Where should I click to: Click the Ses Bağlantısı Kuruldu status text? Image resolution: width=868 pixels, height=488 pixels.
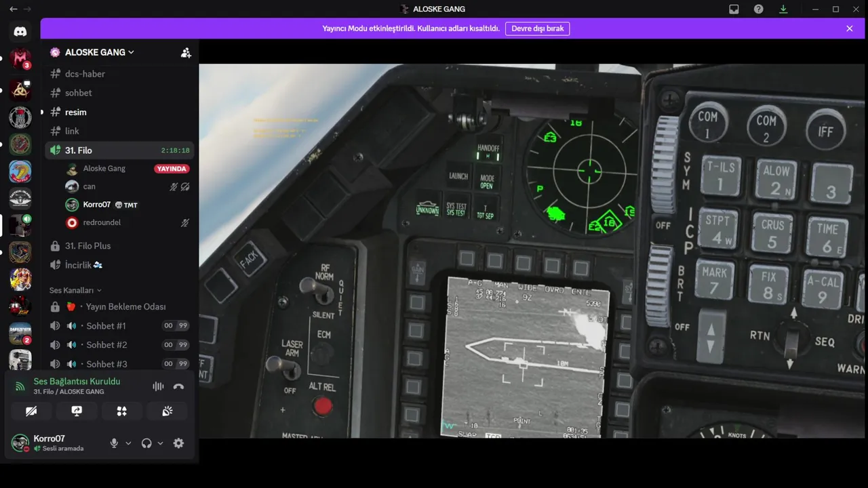(x=77, y=382)
